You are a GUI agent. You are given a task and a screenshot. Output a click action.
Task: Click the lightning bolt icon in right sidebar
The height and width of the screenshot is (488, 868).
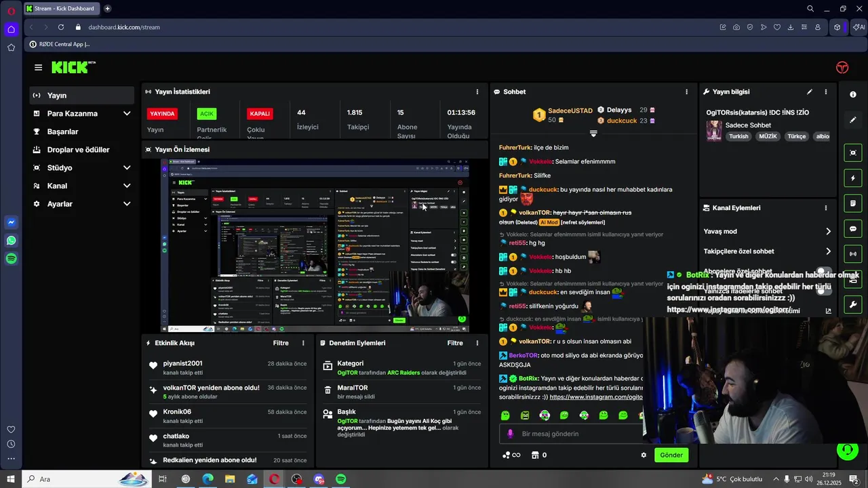click(853, 178)
